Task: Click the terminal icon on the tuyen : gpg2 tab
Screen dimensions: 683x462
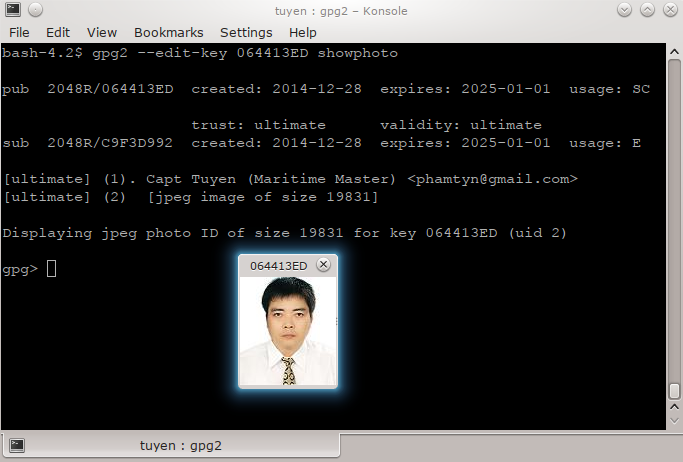Action: pyautogui.click(x=16, y=446)
